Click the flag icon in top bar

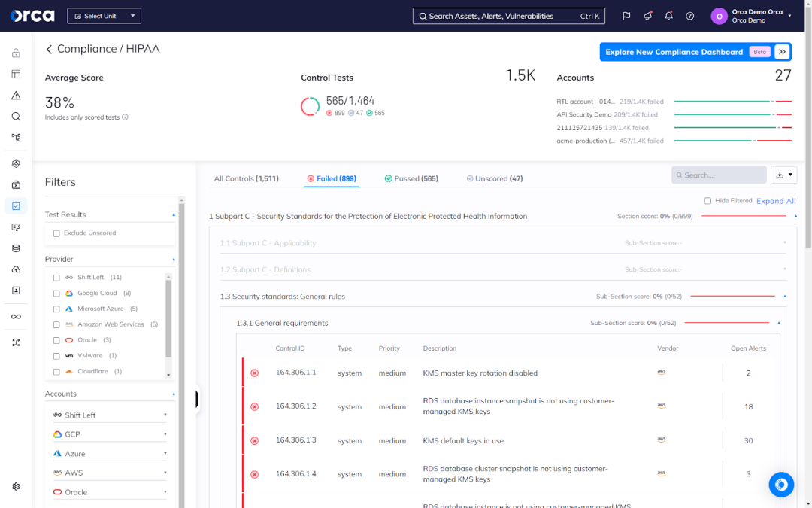pos(626,16)
